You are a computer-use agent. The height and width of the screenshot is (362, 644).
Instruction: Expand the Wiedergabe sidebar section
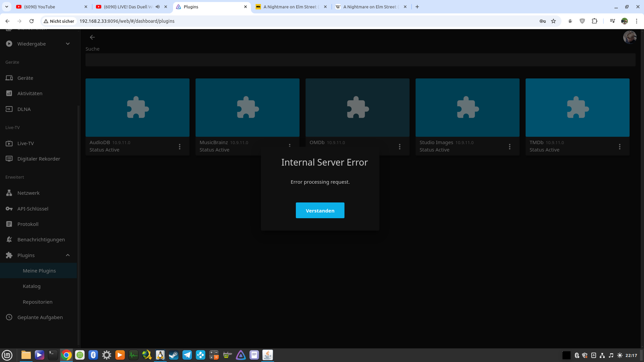(68, 44)
